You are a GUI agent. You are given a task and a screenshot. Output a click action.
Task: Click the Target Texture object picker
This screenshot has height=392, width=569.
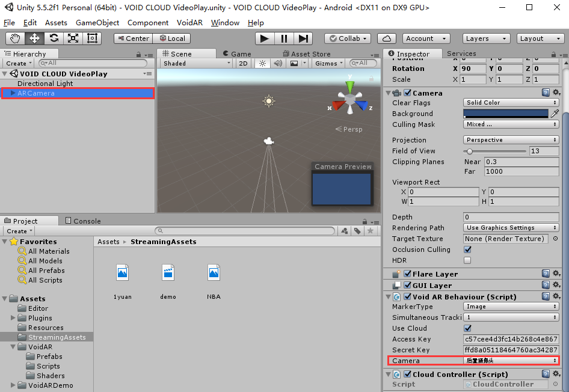555,239
